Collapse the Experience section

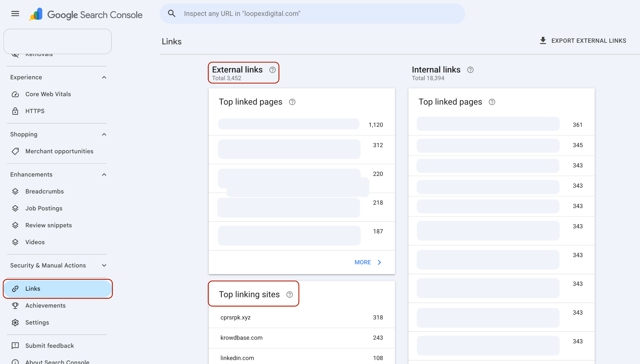(x=104, y=77)
